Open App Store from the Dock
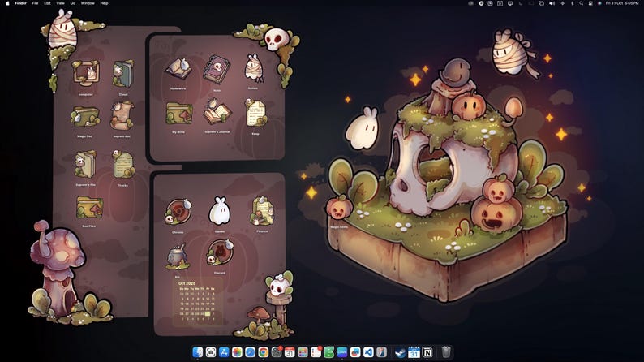 [224, 352]
